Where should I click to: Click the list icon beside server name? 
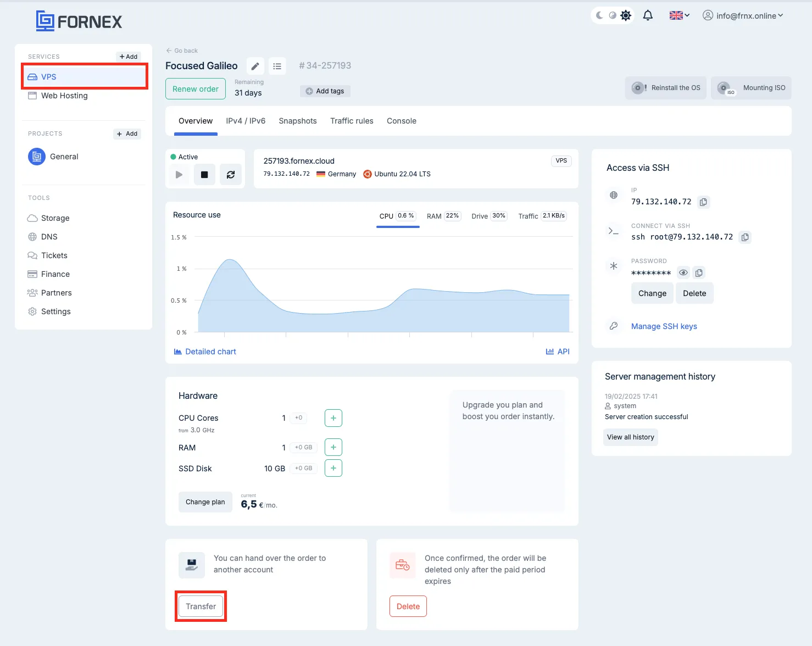277,66
